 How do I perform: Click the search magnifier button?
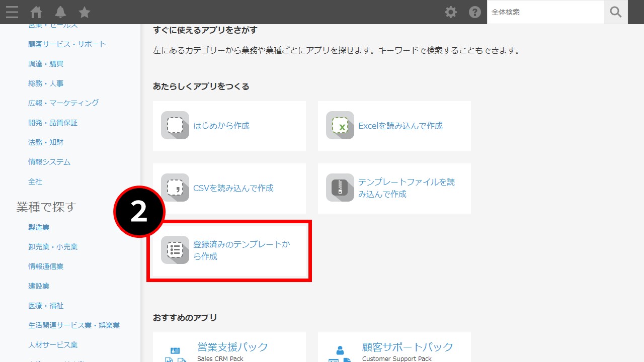616,12
